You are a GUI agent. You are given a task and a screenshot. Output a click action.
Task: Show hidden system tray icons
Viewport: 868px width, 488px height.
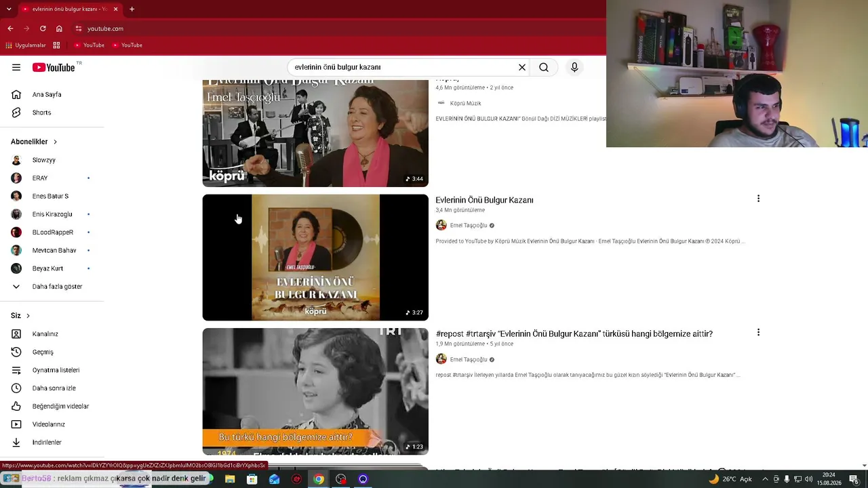click(x=765, y=479)
